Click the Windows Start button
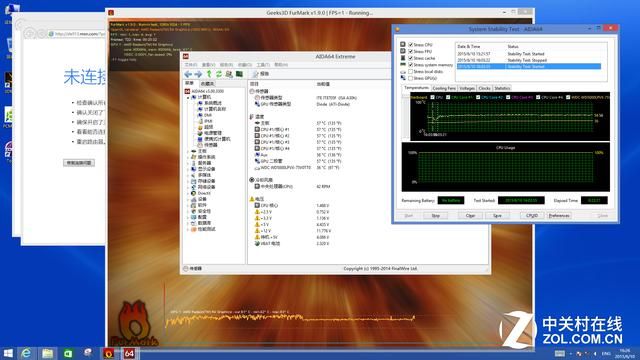 click(8, 353)
